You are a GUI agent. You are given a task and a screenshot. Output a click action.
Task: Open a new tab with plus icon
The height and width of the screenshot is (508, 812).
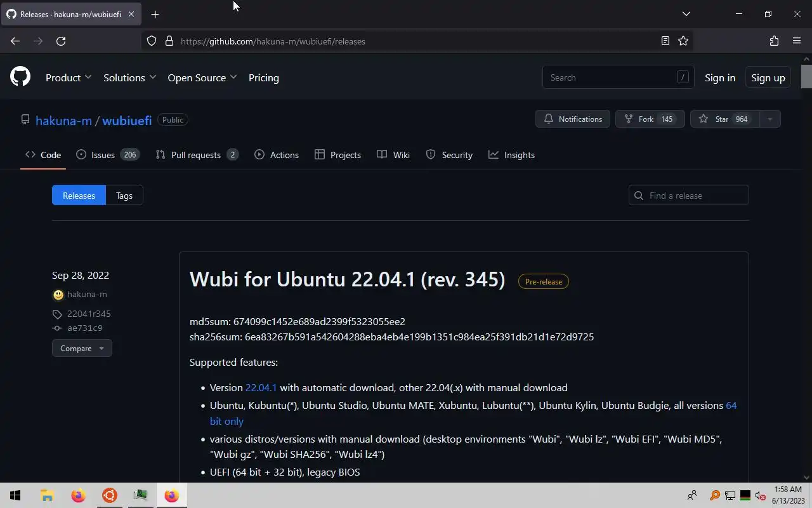click(x=155, y=14)
